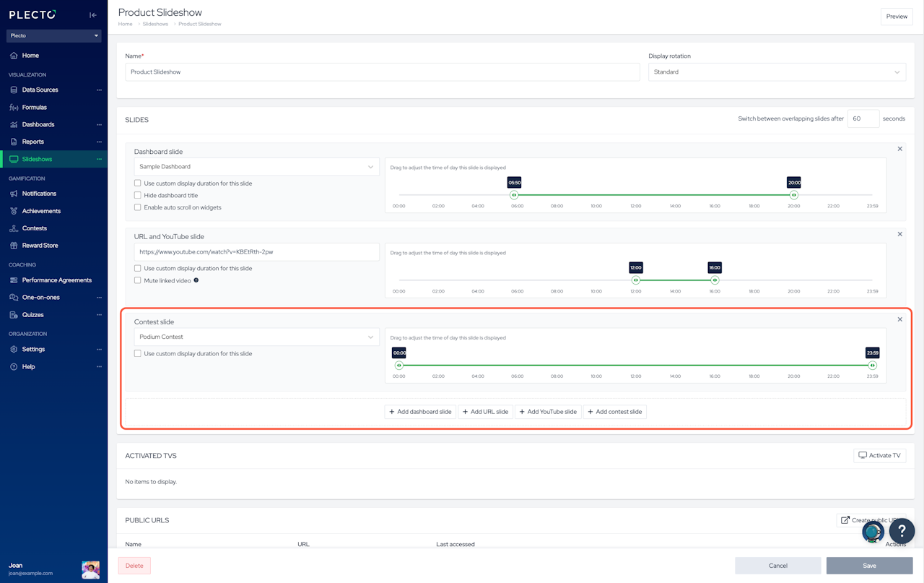Click the Quizzes sidebar icon
This screenshot has height=583, width=924.
click(x=14, y=315)
